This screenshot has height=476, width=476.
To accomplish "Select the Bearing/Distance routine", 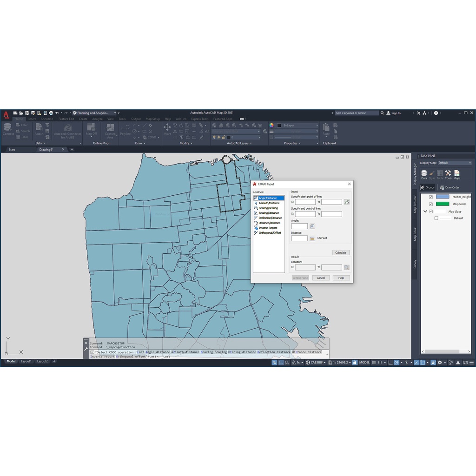I will coord(269,213).
